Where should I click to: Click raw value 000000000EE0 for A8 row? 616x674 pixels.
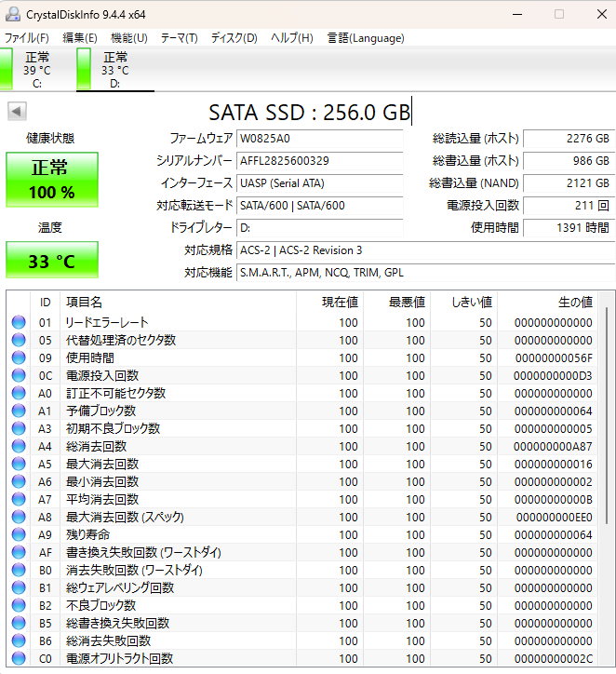tap(555, 517)
